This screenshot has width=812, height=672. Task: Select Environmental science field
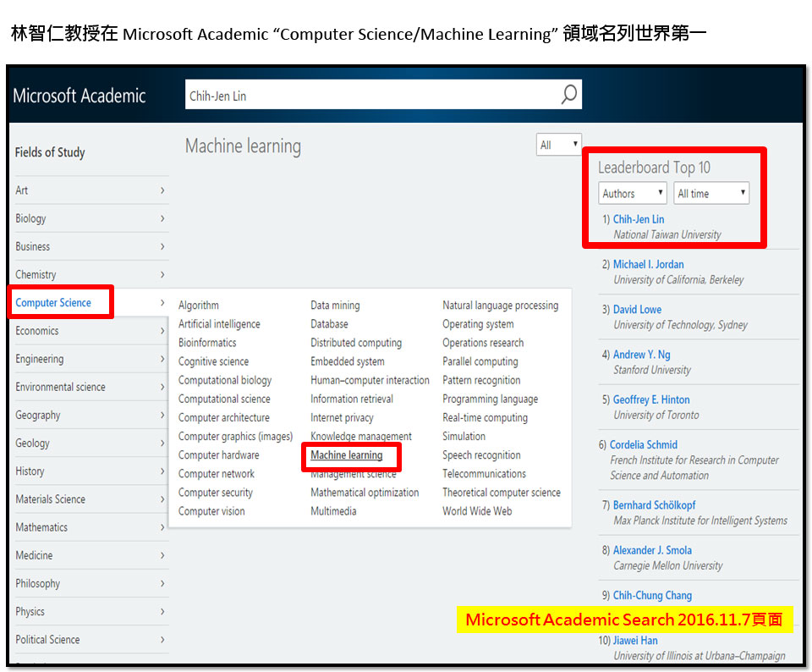pos(60,387)
